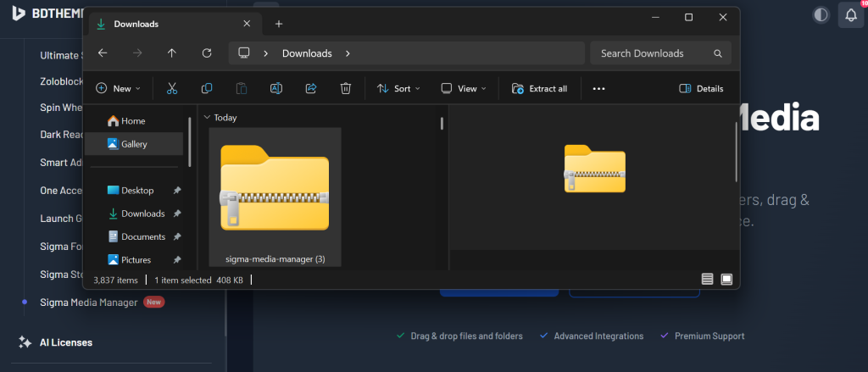Select the Downloads tab
Image resolution: width=868 pixels, height=372 pixels.
pos(175,24)
